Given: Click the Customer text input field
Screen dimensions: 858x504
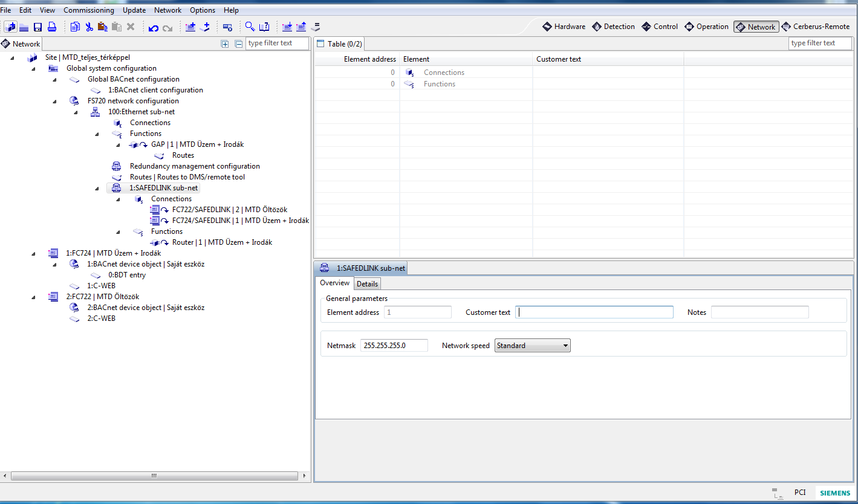Looking at the screenshot, I should tap(594, 312).
